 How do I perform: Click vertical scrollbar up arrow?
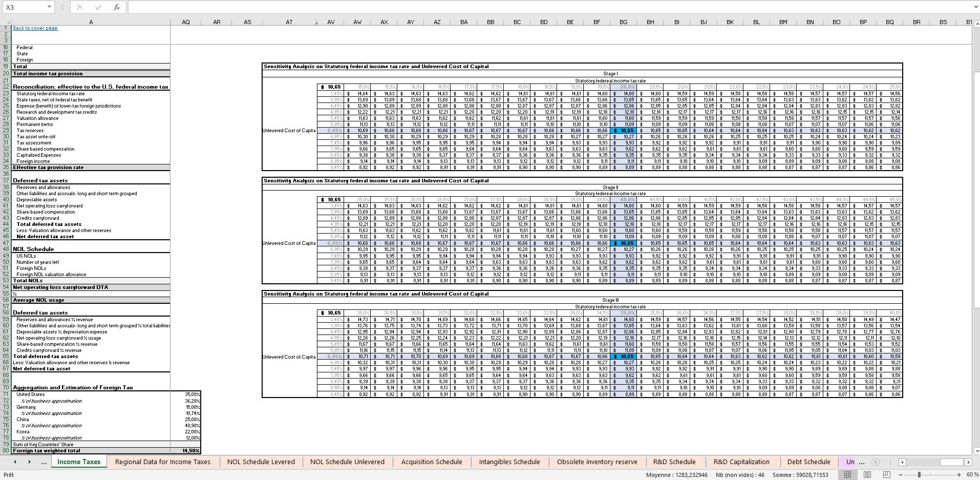point(976,23)
